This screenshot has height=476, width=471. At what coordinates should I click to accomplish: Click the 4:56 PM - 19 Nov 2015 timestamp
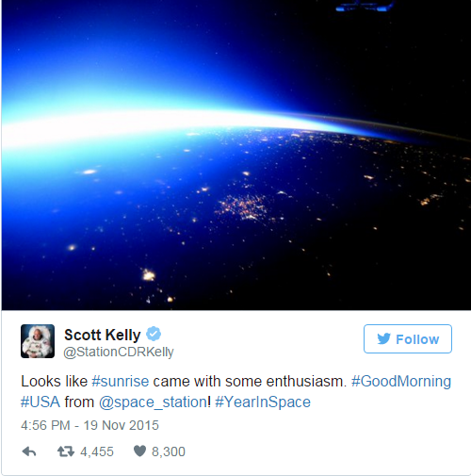coord(89,425)
